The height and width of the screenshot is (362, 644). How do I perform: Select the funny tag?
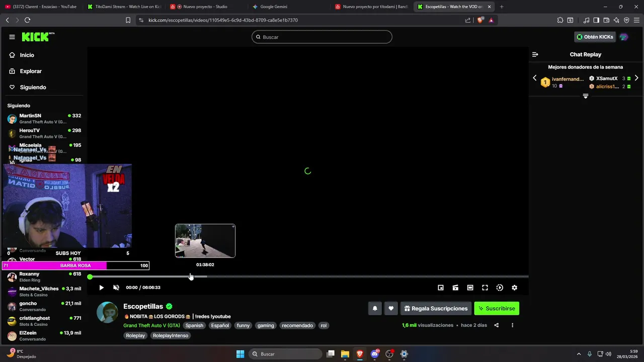243,325
